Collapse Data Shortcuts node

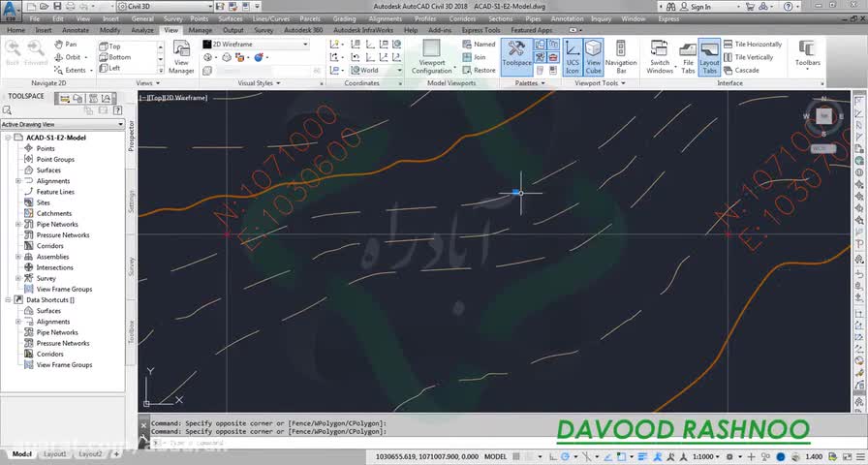pyautogui.click(x=8, y=300)
